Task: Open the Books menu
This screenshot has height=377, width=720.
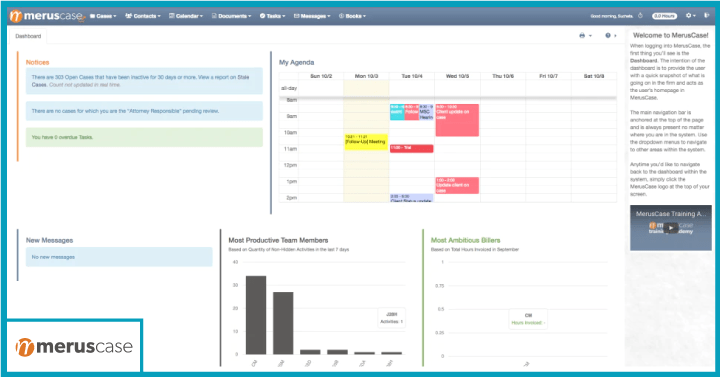Action: pos(353,16)
